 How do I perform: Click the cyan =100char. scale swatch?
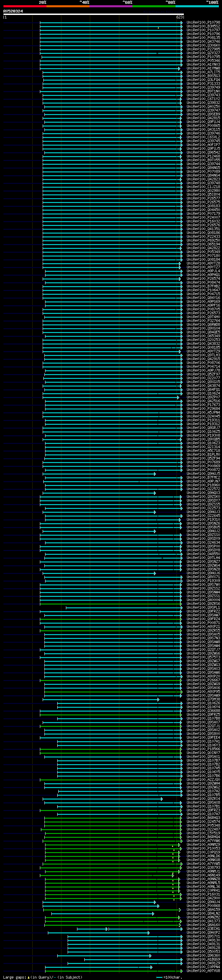[x=159, y=977]
